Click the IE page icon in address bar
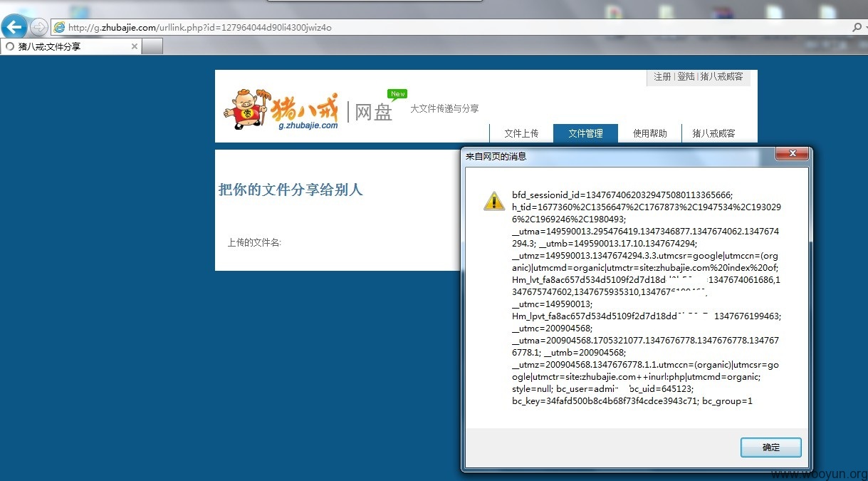This screenshot has width=868, height=481. point(60,27)
